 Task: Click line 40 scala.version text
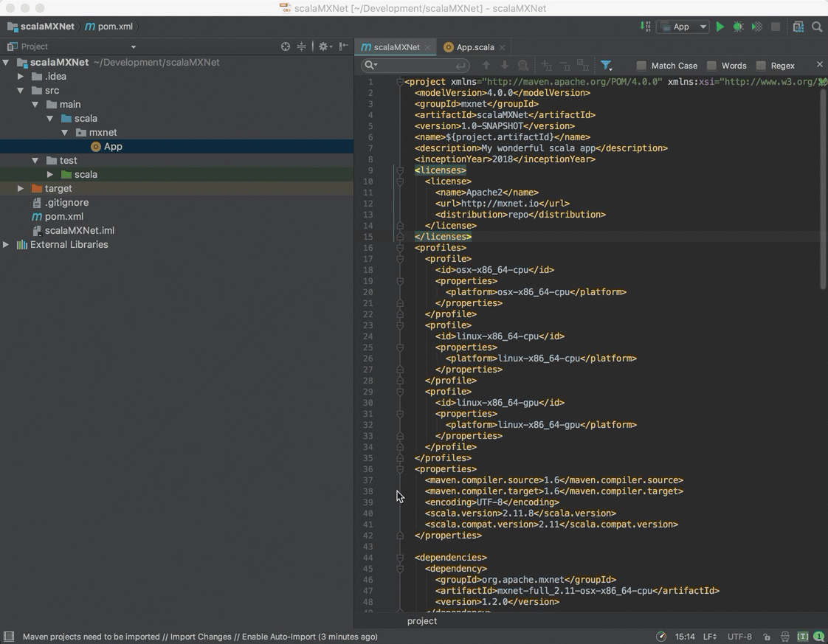(x=520, y=513)
